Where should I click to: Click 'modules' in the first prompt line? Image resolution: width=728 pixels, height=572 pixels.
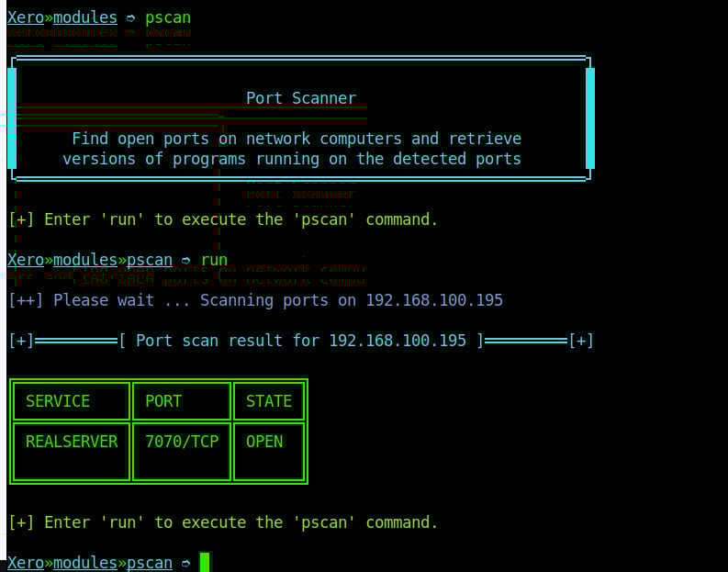coord(84,17)
